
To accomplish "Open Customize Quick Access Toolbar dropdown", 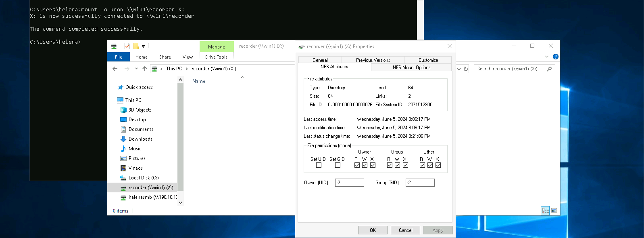I will 143,46.
